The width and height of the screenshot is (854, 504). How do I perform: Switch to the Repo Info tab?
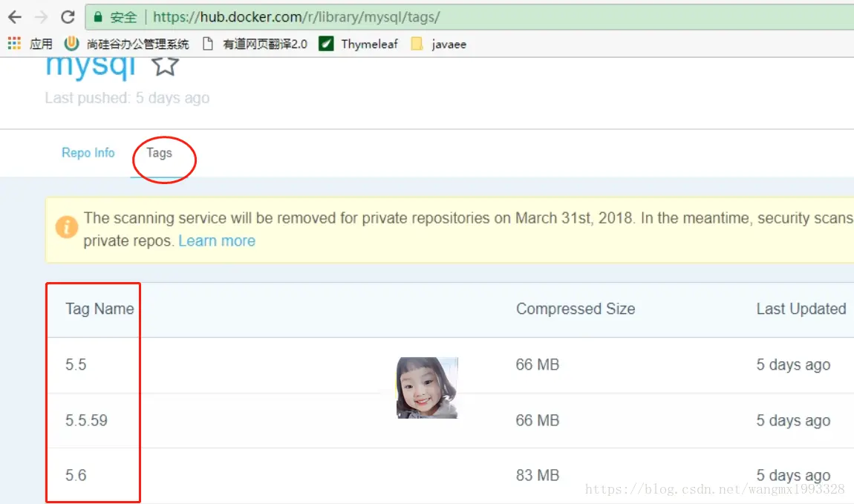[x=88, y=153]
